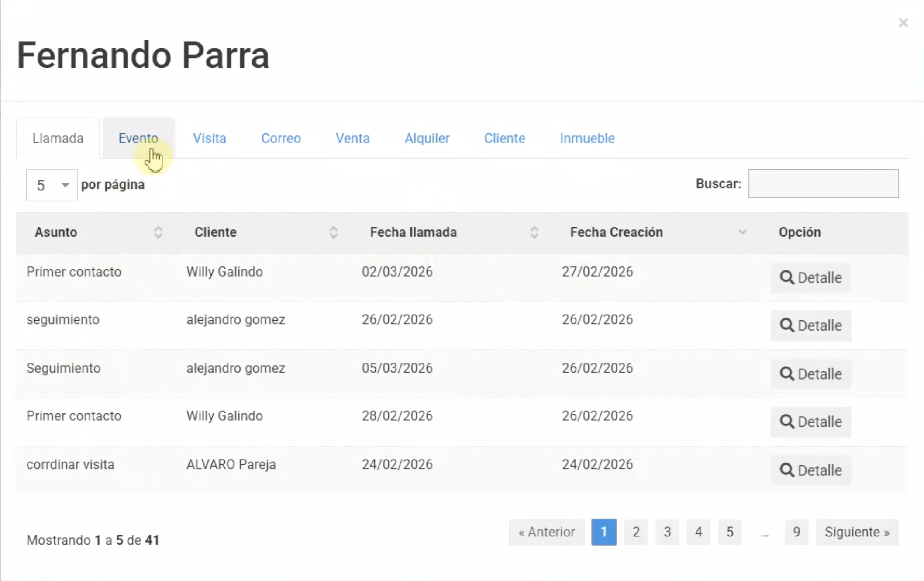This screenshot has height=581, width=924.
Task: Open the Correo tab
Action: point(281,138)
